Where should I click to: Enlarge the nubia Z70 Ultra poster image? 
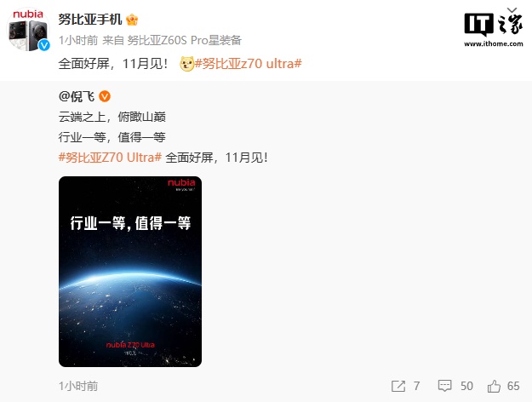130,272
